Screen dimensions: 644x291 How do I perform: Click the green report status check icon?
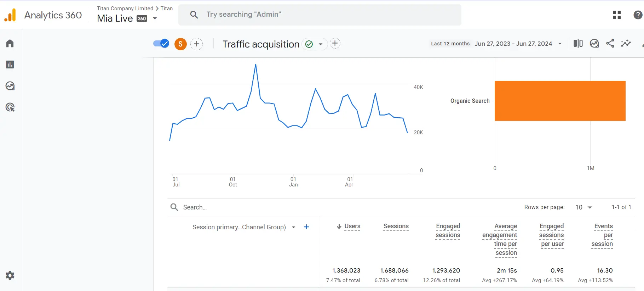[x=309, y=44]
